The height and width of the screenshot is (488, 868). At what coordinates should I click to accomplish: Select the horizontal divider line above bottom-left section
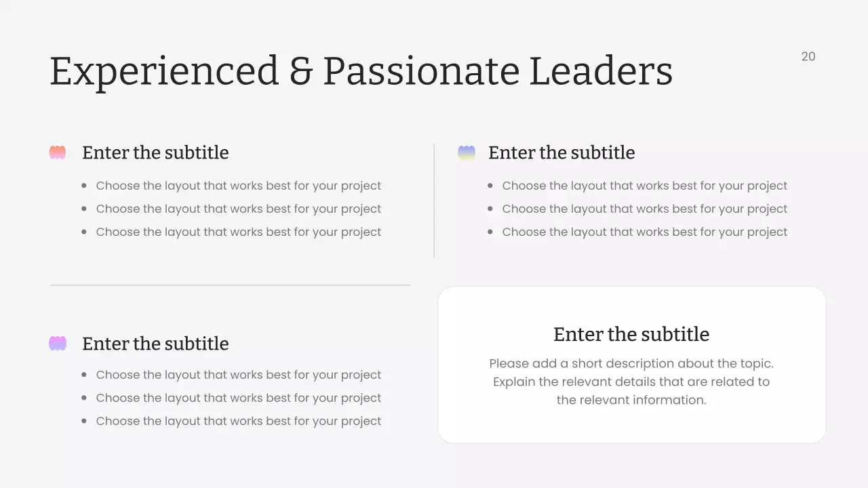point(230,285)
